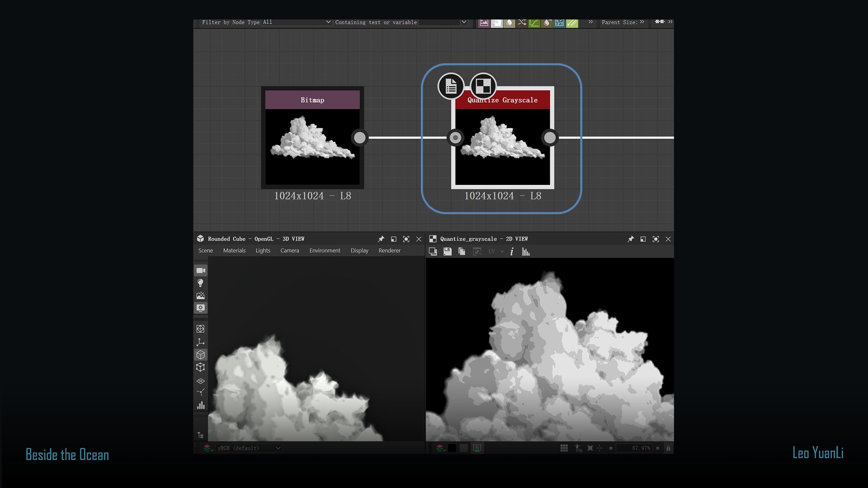Toggle the lock icon beside zoom percentage
868x488 pixels.
668,448
